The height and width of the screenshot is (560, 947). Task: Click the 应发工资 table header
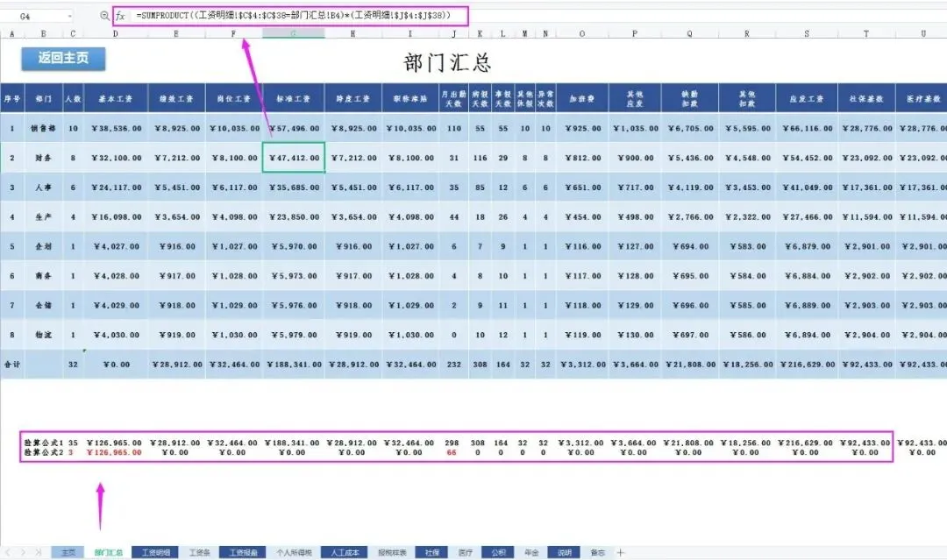[x=807, y=98]
